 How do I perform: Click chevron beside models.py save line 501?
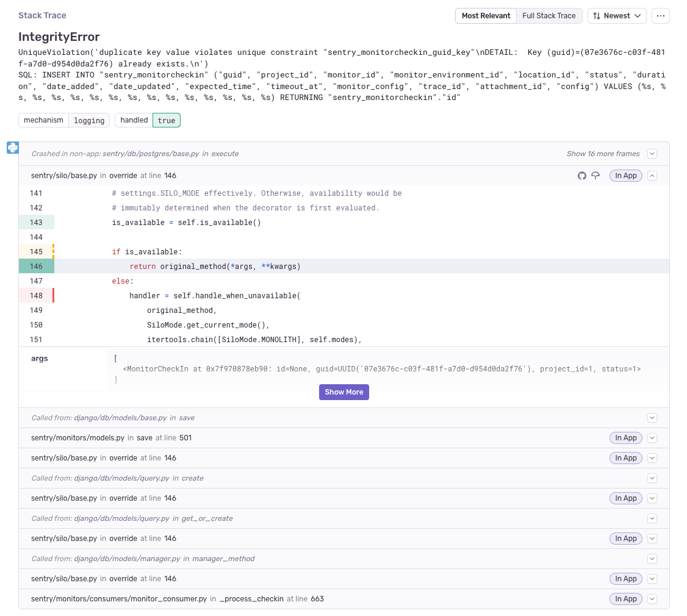coord(652,438)
